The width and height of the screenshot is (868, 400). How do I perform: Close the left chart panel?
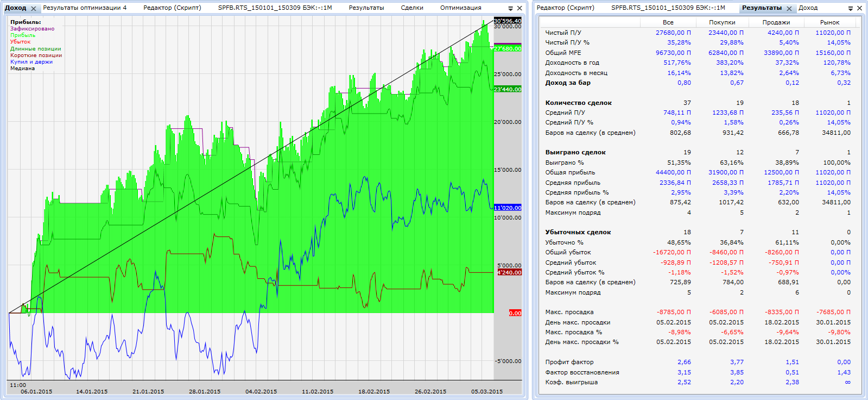[x=519, y=8]
